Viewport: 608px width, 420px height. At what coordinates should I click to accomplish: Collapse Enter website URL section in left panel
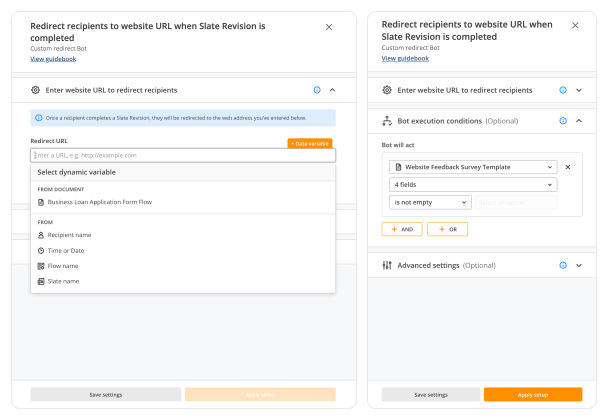tap(332, 90)
